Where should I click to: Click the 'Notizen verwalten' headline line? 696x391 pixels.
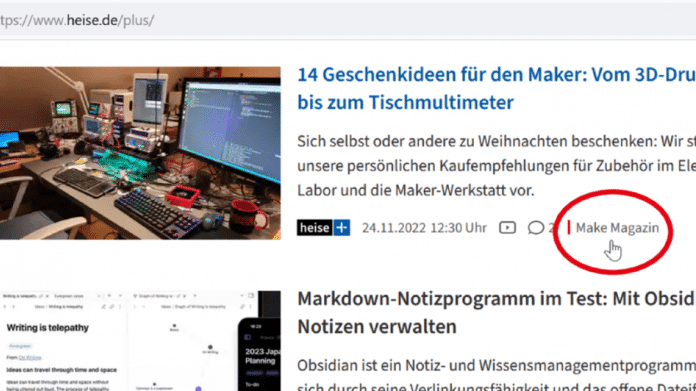point(377,327)
